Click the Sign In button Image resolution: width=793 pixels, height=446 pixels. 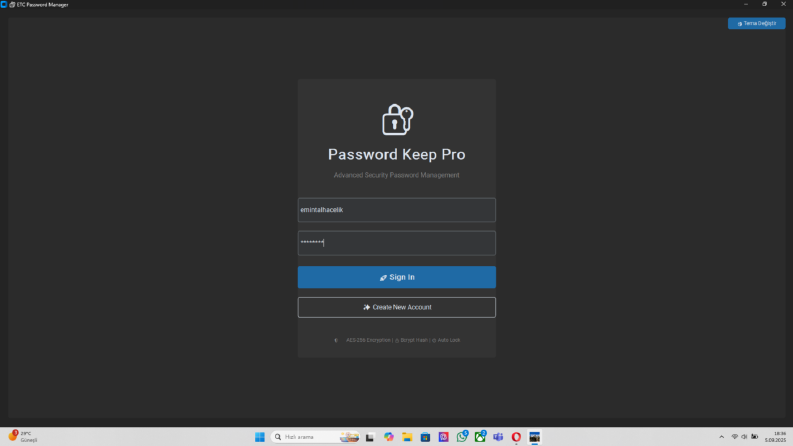pos(396,277)
